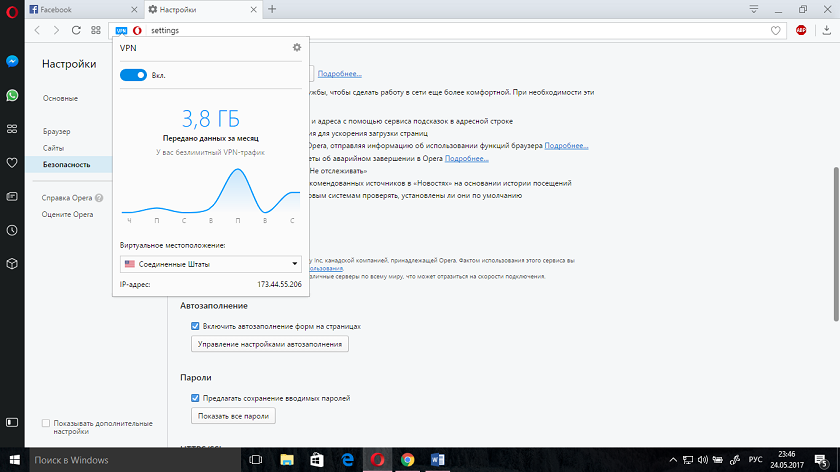Enable 'Показывать дополнительные настройки' checkbox
840x472 pixels.
point(46,423)
